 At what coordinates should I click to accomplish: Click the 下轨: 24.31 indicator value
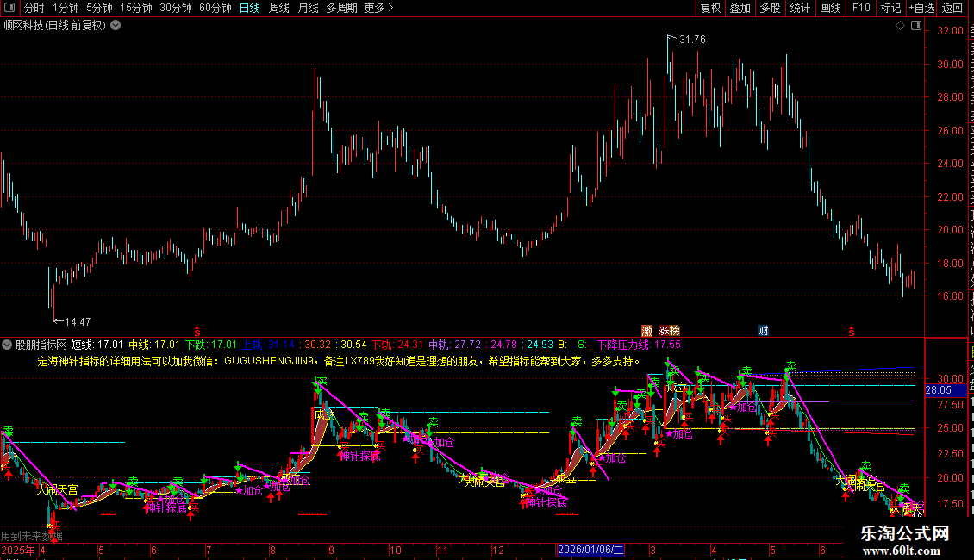(x=397, y=345)
